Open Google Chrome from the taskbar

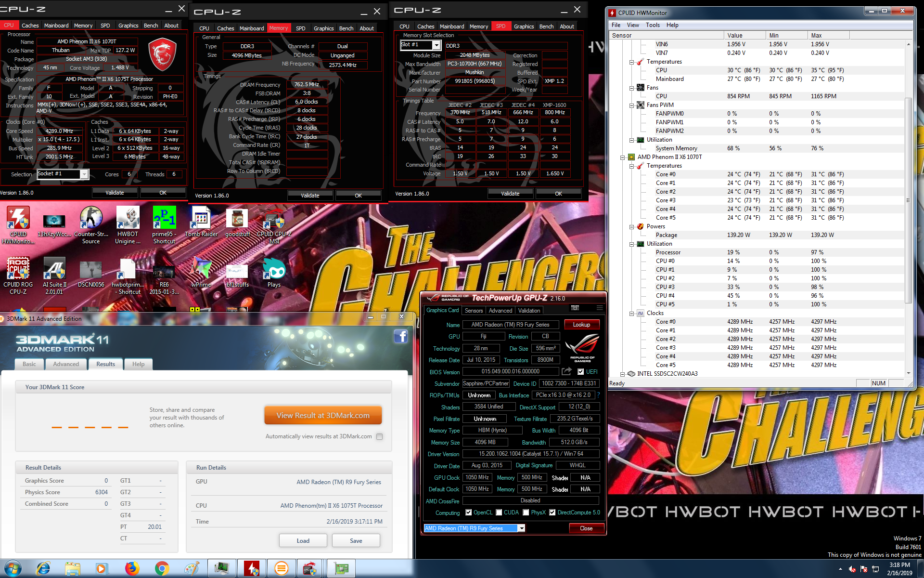coord(162,569)
